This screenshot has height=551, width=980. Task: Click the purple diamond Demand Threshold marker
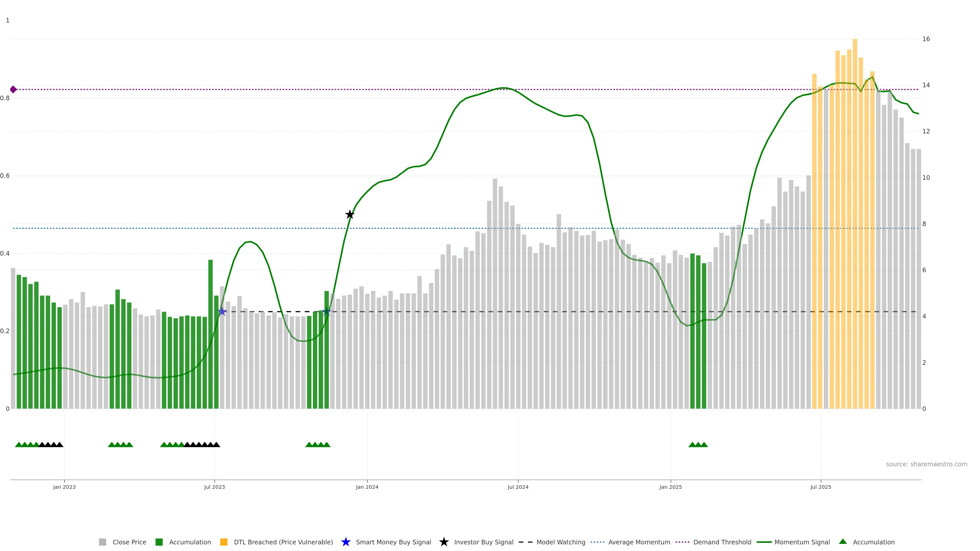pos(13,89)
